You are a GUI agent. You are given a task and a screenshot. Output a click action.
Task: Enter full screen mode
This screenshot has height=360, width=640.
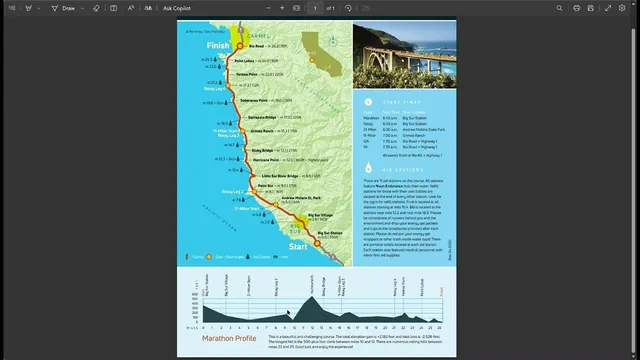[608, 8]
